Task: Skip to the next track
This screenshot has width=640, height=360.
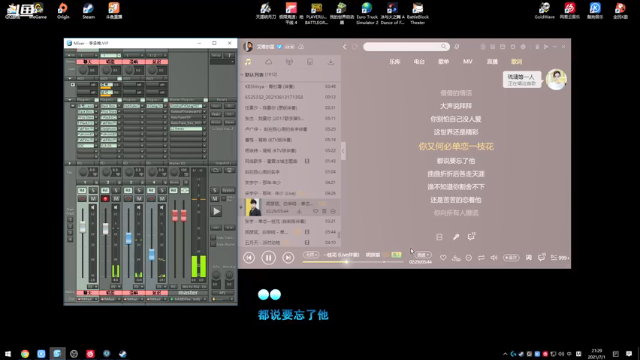Action: point(288,258)
